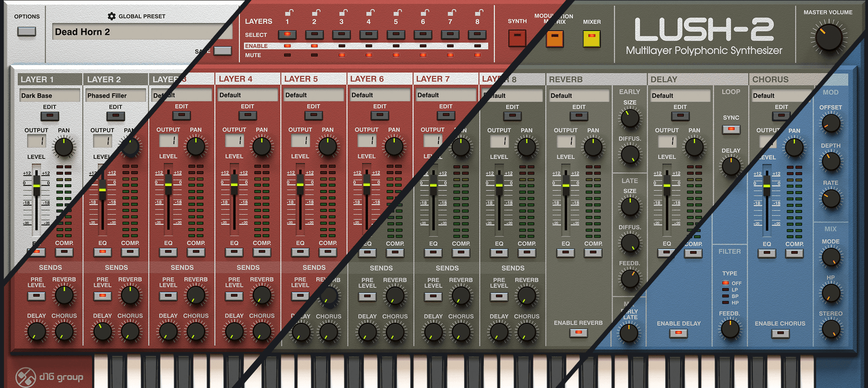Image resolution: width=868 pixels, height=388 pixels.
Task: Click Reverb Edit button
Action: (579, 116)
